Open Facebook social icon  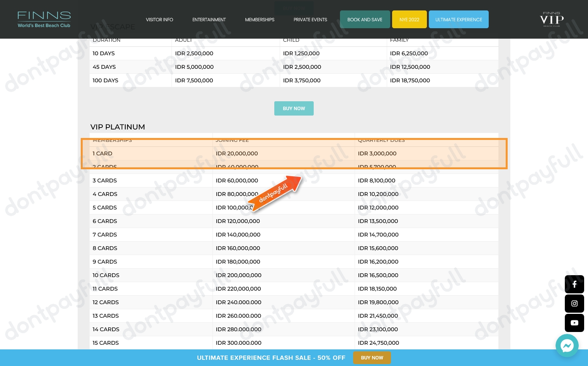click(574, 284)
